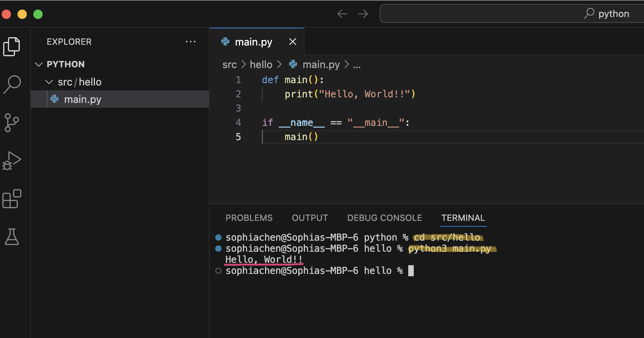The image size is (644, 338).
Task: Click the hello breadcrumb segment
Action: [x=261, y=65]
